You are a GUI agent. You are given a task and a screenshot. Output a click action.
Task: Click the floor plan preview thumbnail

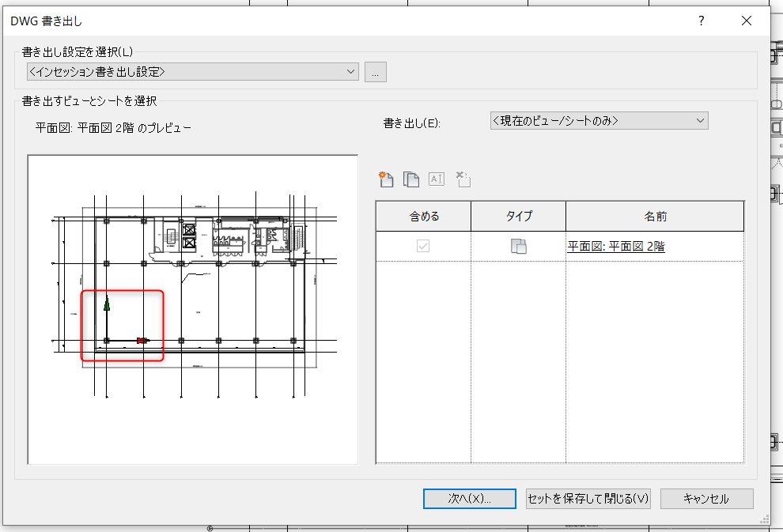[193, 308]
